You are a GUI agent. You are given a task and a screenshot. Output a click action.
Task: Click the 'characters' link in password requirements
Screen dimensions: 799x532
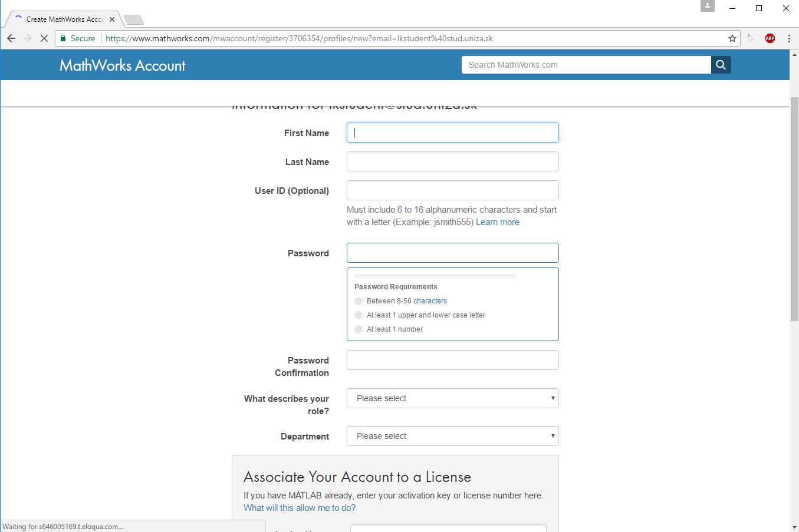430,301
